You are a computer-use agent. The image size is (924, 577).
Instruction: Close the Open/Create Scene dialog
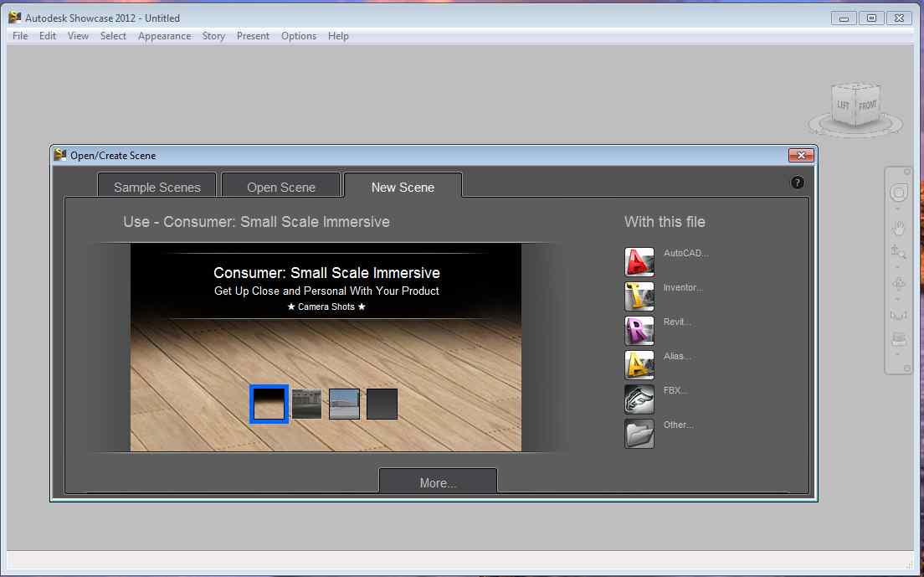(801, 155)
